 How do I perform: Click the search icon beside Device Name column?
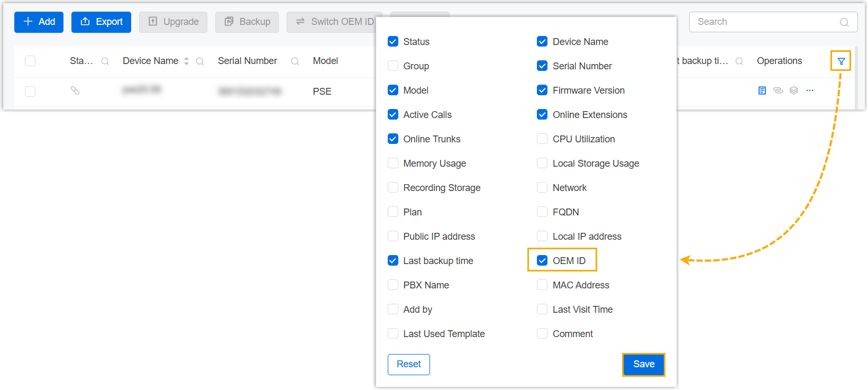pyautogui.click(x=200, y=61)
